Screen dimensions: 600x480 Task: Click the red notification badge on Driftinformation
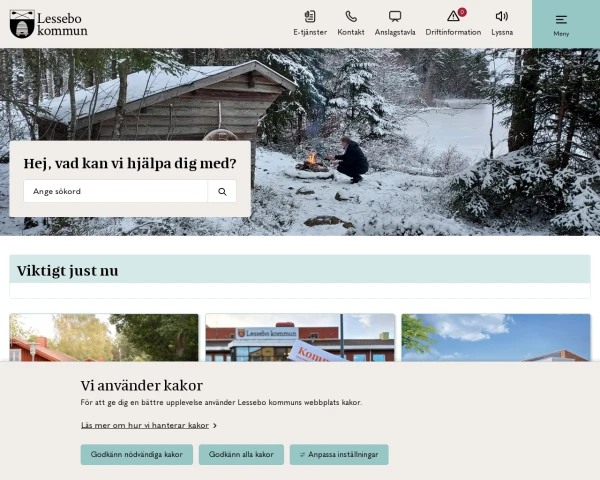(462, 12)
